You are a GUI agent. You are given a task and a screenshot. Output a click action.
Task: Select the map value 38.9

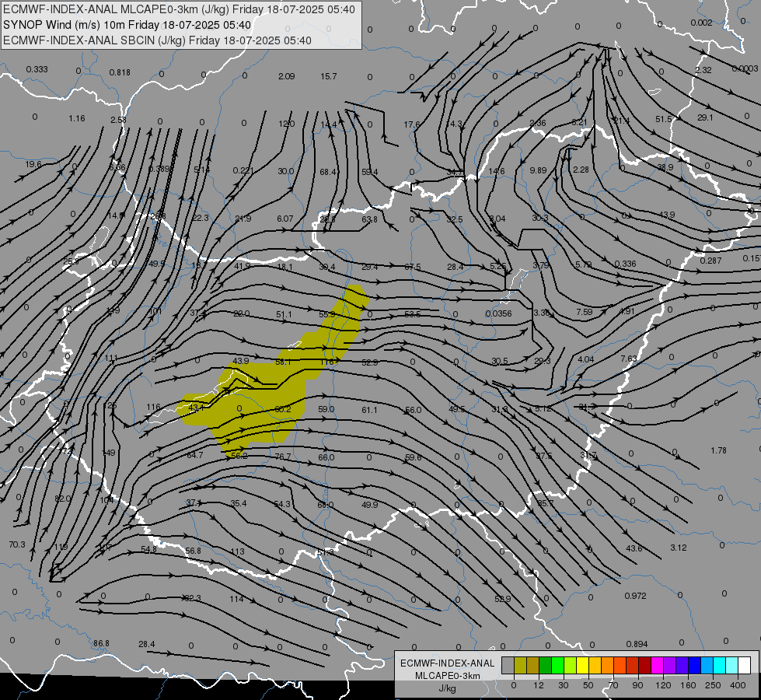(665, 167)
